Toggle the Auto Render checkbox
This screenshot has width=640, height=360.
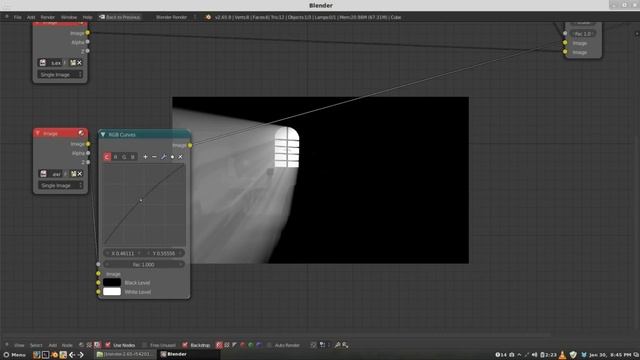269,345
